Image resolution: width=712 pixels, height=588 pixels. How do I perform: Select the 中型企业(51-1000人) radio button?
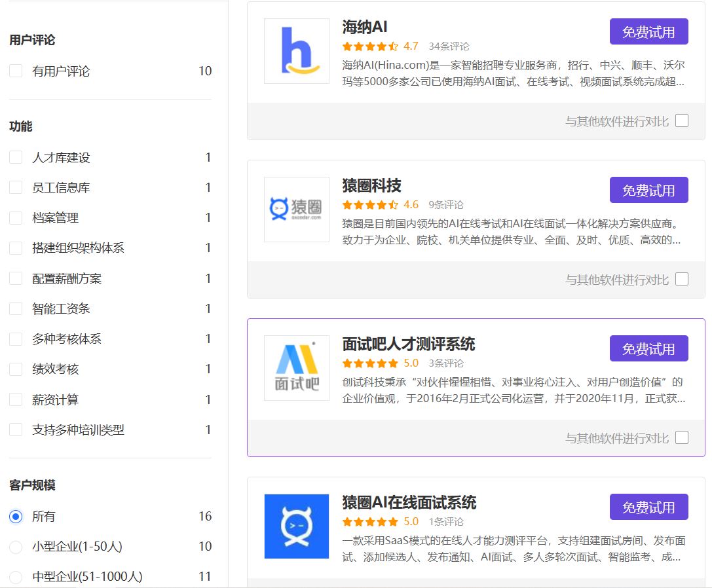pos(16,577)
